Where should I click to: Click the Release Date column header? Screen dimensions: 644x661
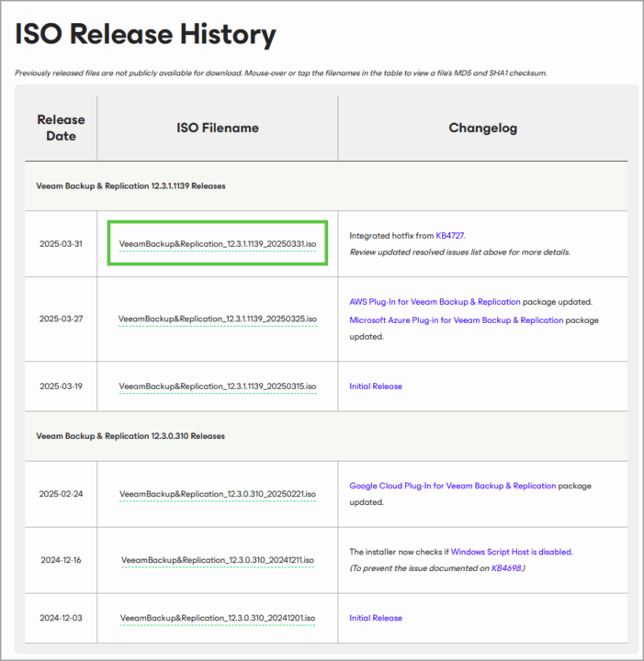(62, 128)
